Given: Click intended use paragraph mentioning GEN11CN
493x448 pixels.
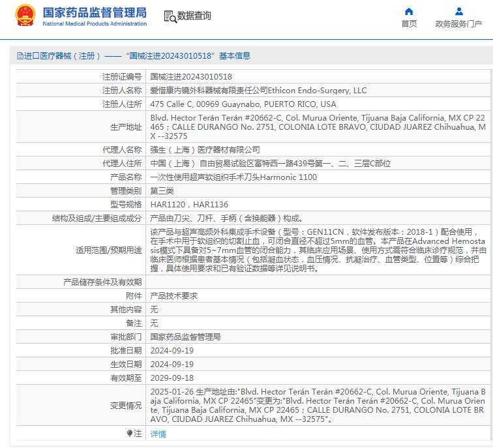Looking at the screenshot, I should click(x=318, y=250).
